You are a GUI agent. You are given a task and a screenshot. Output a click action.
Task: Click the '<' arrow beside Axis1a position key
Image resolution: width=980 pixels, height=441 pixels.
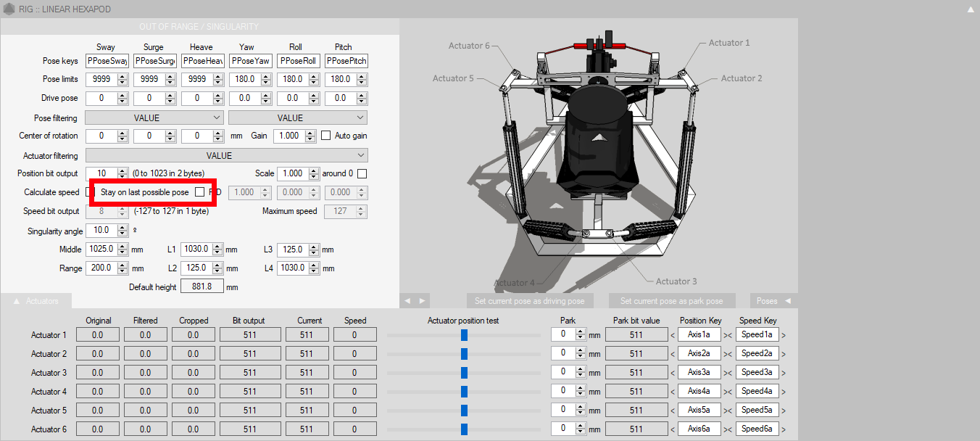click(x=672, y=335)
